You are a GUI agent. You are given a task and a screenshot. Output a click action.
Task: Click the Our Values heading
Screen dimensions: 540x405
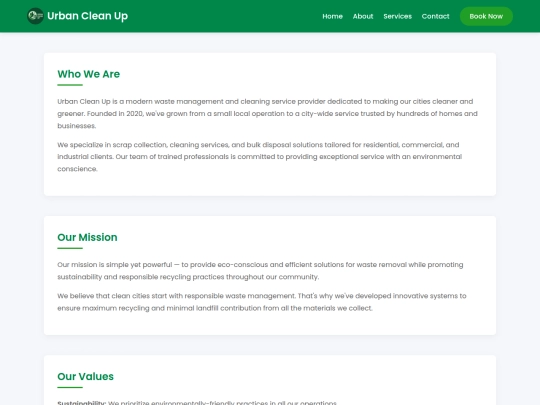(x=85, y=376)
